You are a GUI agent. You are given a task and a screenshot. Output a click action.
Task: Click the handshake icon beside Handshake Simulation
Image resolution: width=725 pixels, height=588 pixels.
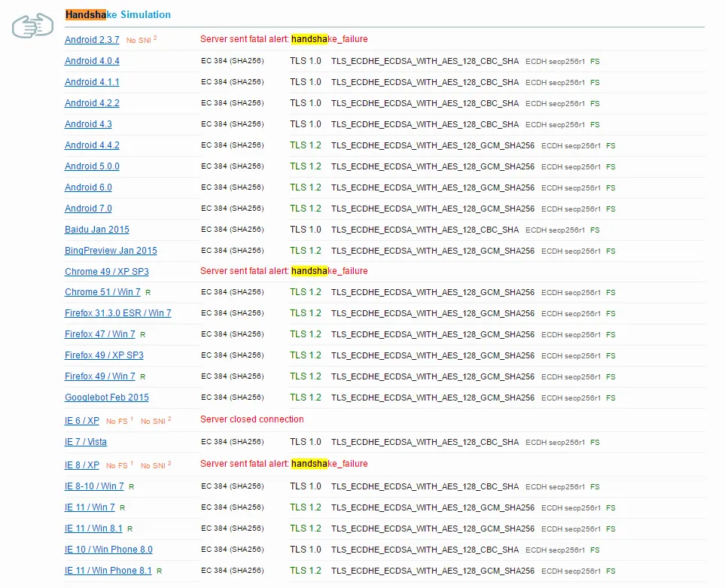coord(32,26)
